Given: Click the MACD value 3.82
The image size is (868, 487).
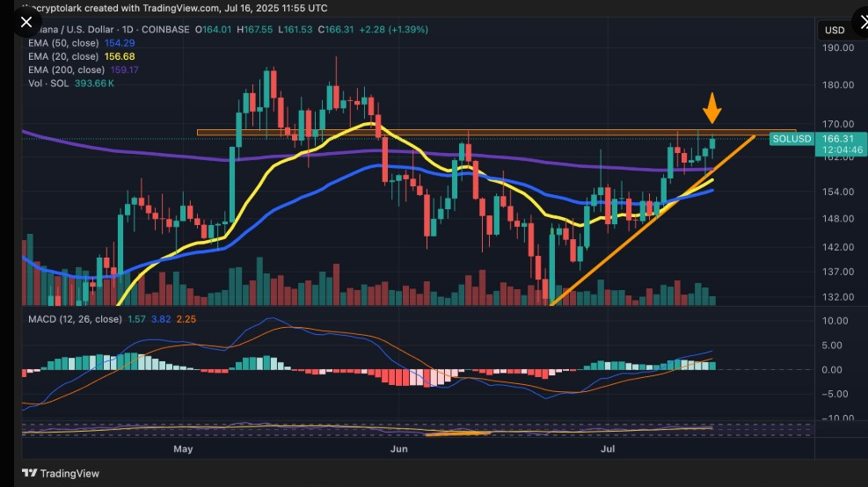Looking at the screenshot, I should click(161, 319).
